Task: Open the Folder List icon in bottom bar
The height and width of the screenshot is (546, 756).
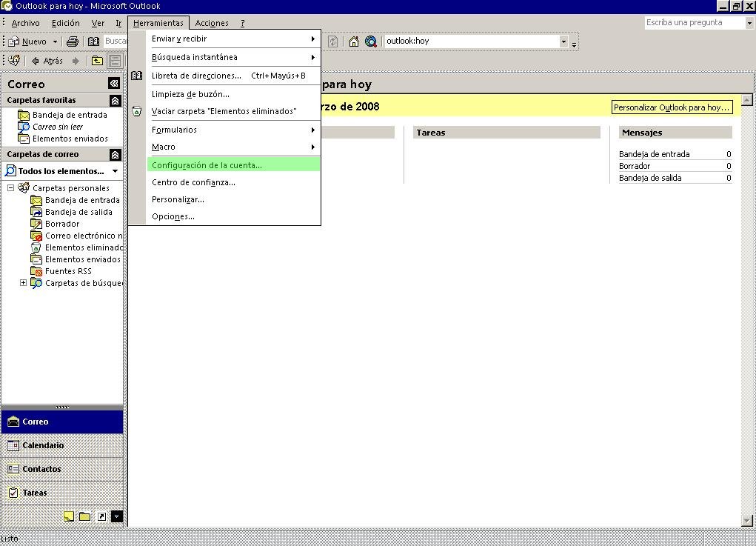Action: click(85, 516)
